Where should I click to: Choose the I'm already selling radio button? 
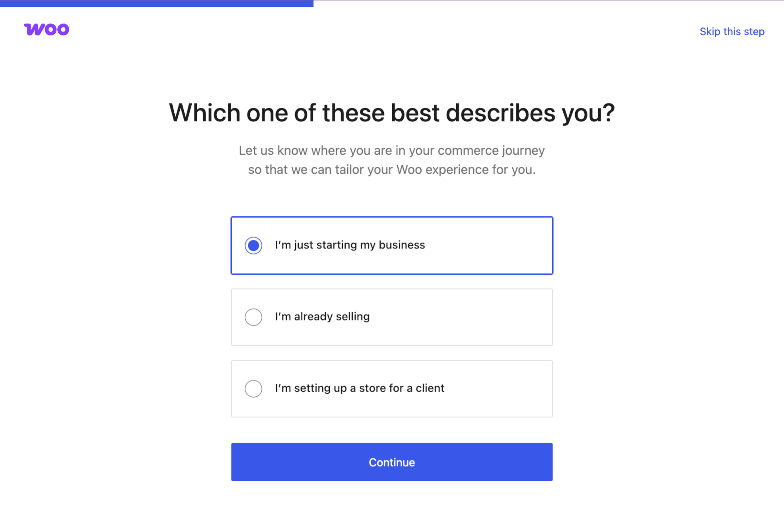point(253,317)
